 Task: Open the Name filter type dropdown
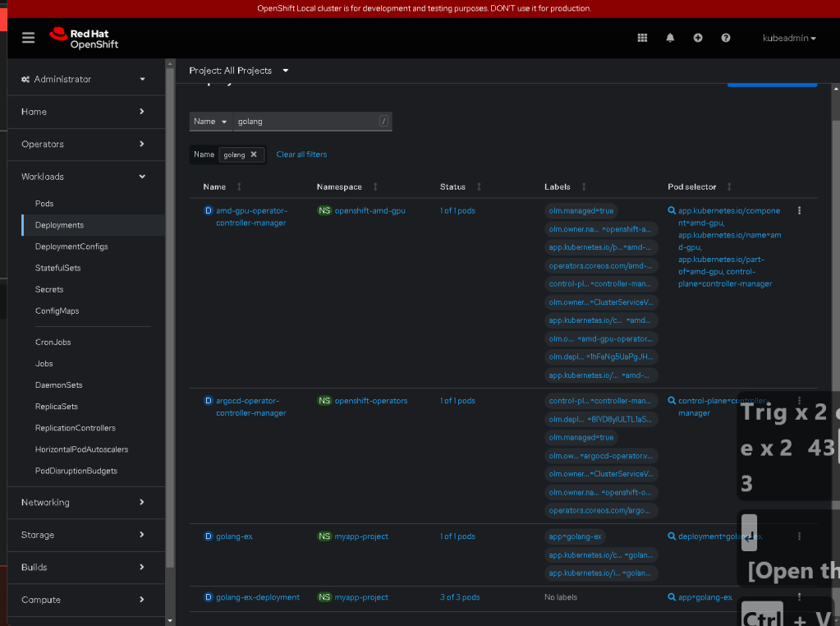click(x=210, y=122)
